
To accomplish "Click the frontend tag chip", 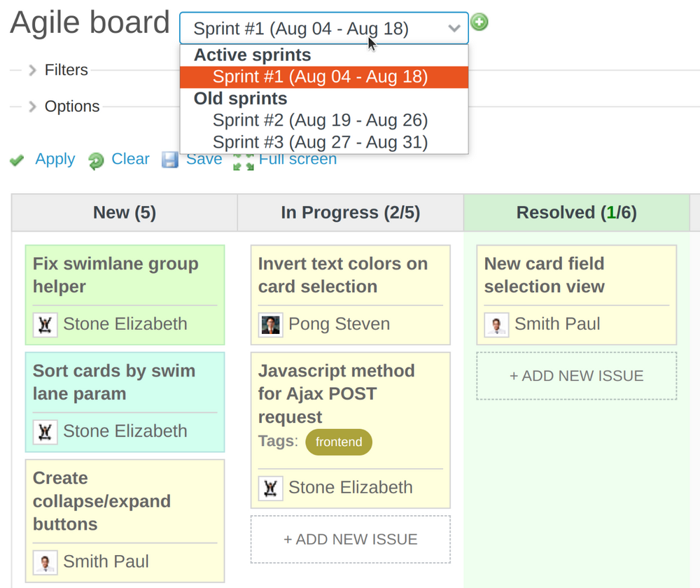I will pos(339,442).
